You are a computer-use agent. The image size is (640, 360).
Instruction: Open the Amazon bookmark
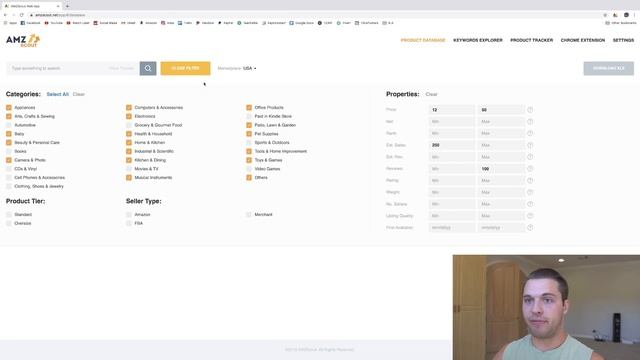pos(148,23)
